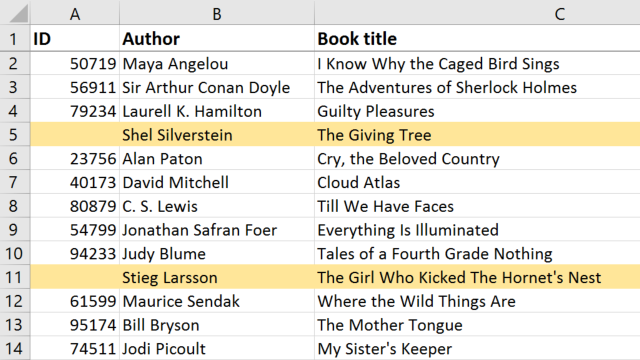
Task: Select the cell with ID 56911
Action: pos(75,87)
